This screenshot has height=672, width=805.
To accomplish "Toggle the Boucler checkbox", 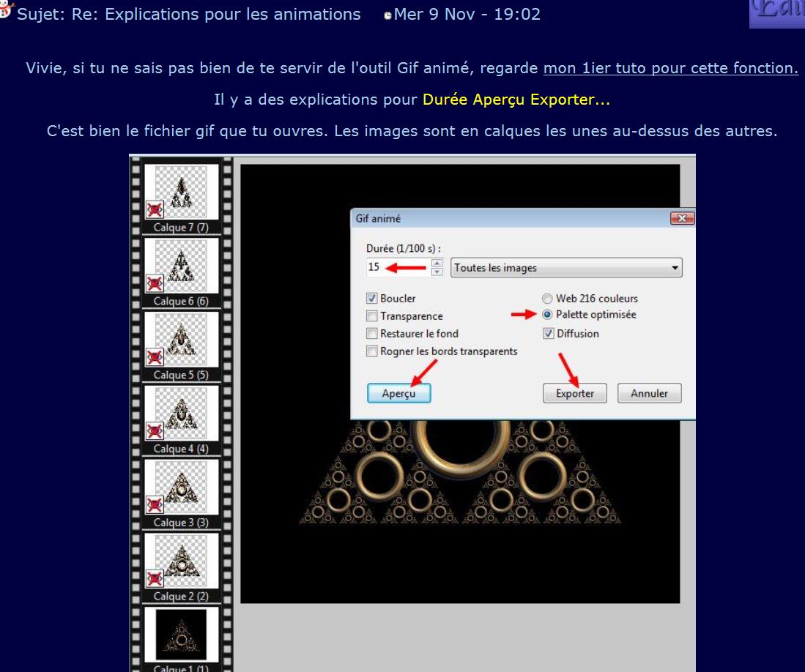I will point(372,299).
